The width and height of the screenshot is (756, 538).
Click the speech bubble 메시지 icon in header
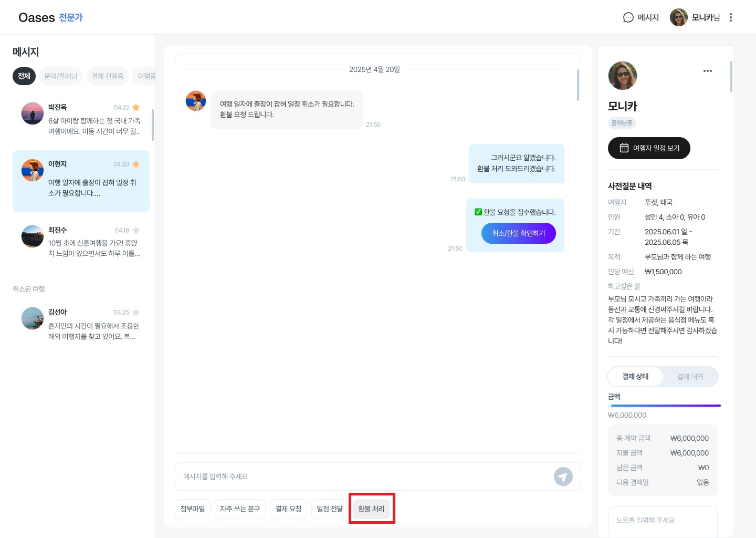point(628,17)
